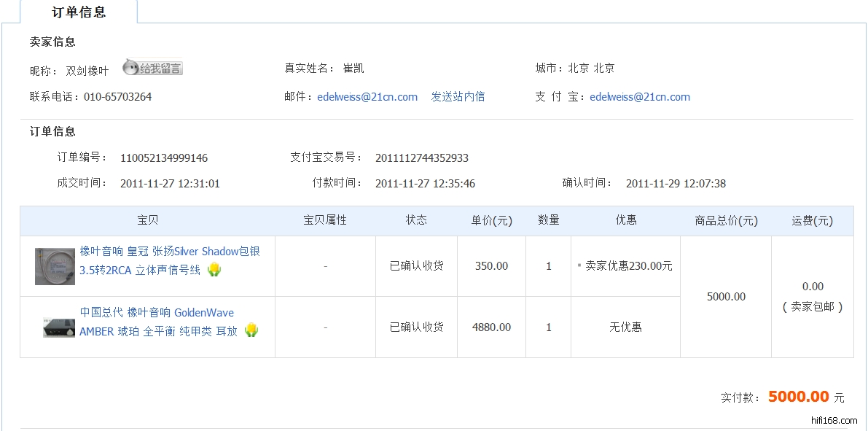Open the Silver Shadow 3.5转2RCA product link
The width and height of the screenshot is (868, 431).
click(x=169, y=260)
